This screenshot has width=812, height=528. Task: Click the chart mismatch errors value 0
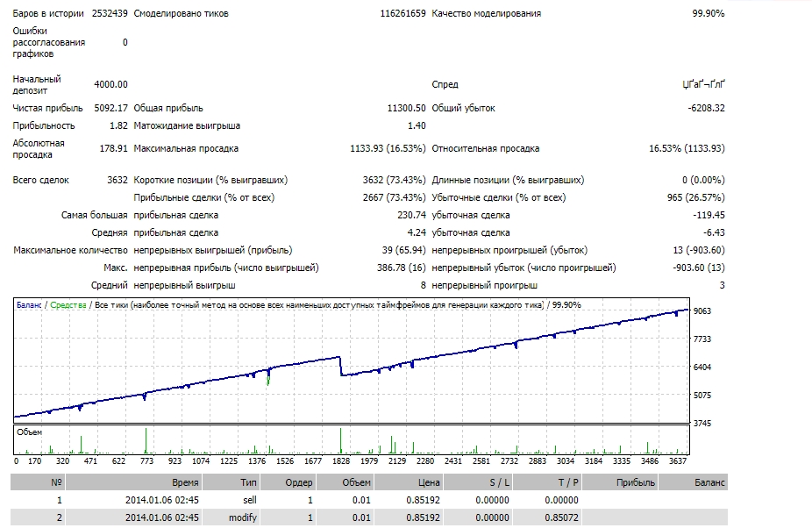pos(125,42)
